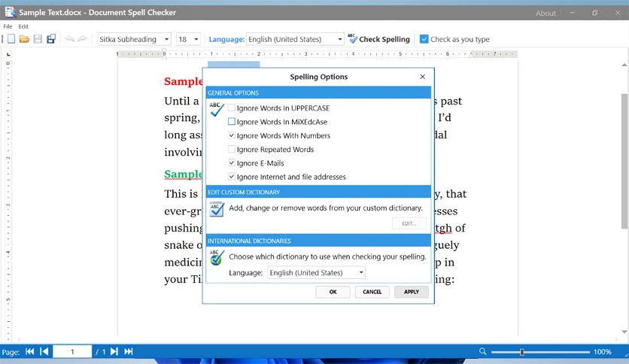This screenshot has width=629, height=364.
Task: Click the 100% zoom level text
Action: pyautogui.click(x=602, y=351)
